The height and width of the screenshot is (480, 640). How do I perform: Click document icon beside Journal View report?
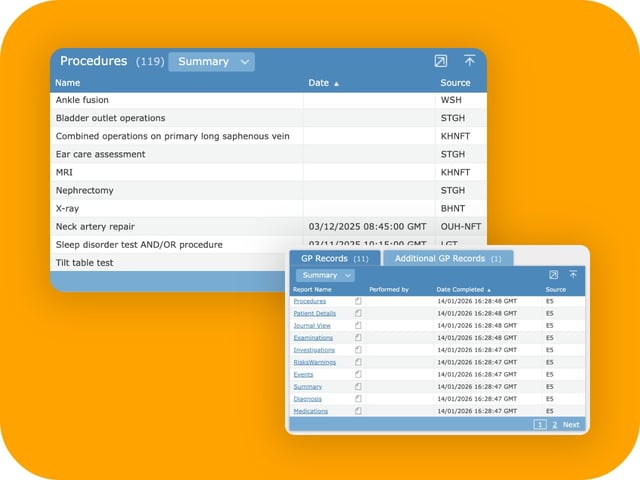click(x=358, y=326)
